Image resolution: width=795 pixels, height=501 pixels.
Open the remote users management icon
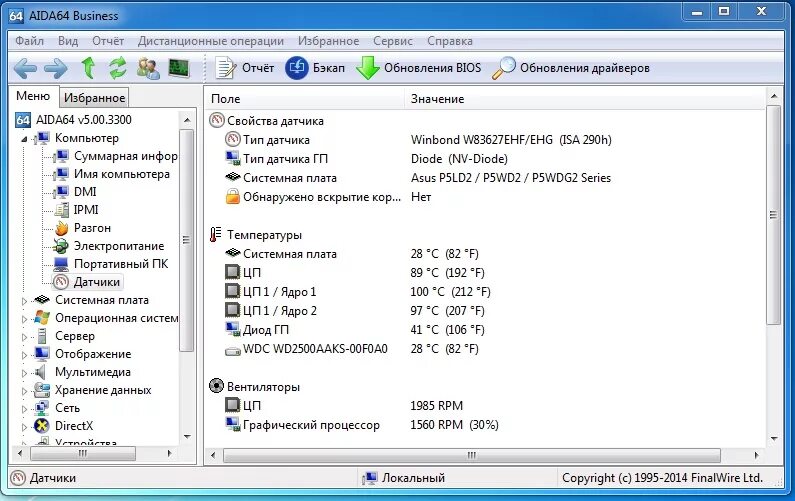click(148, 68)
